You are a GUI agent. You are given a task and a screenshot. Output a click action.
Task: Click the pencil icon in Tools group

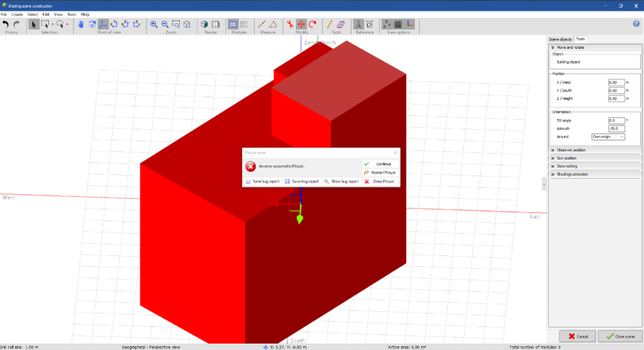tap(330, 24)
